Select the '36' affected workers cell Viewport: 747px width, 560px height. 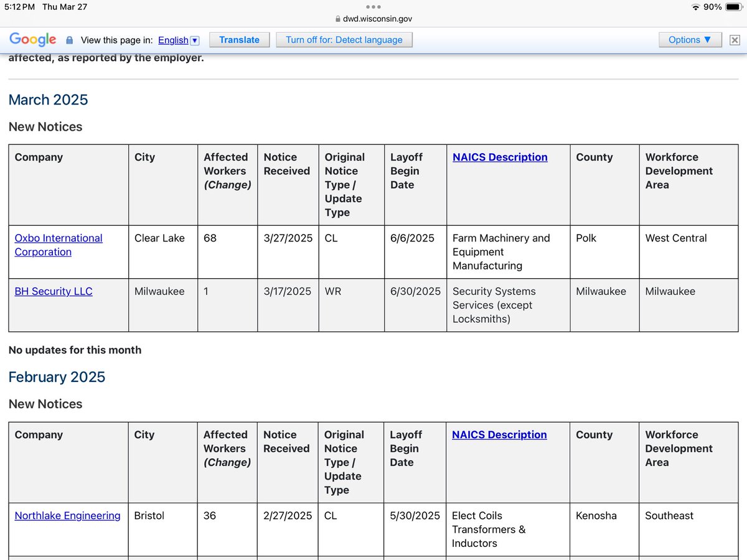[227, 529]
